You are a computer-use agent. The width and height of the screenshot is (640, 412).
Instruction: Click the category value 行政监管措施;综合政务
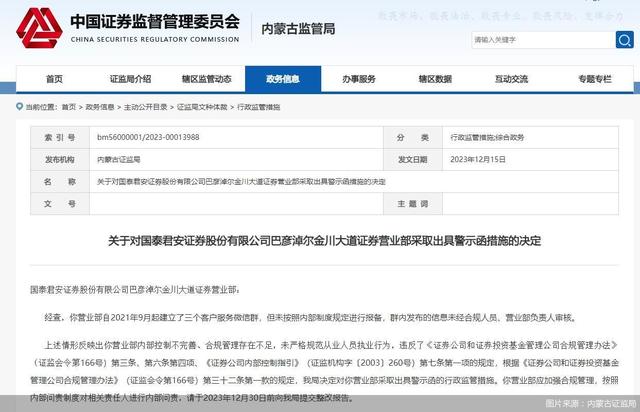pyautogui.click(x=487, y=138)
